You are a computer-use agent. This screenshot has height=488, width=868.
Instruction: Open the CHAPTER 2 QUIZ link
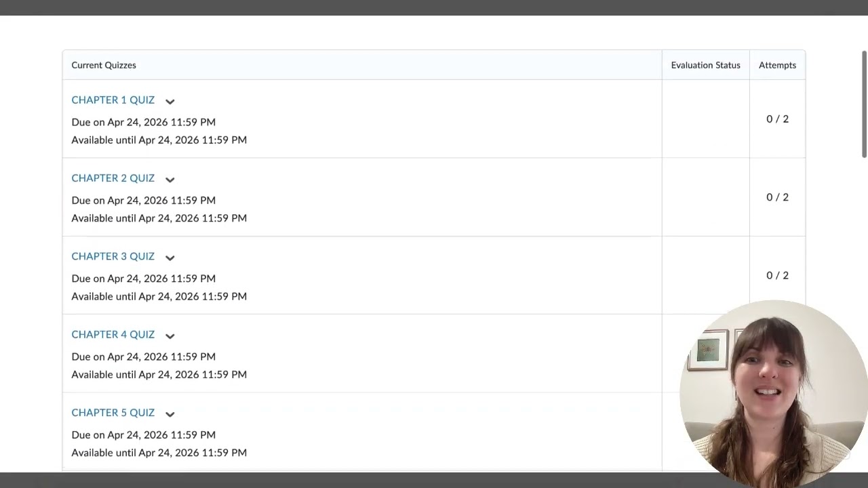113,178
